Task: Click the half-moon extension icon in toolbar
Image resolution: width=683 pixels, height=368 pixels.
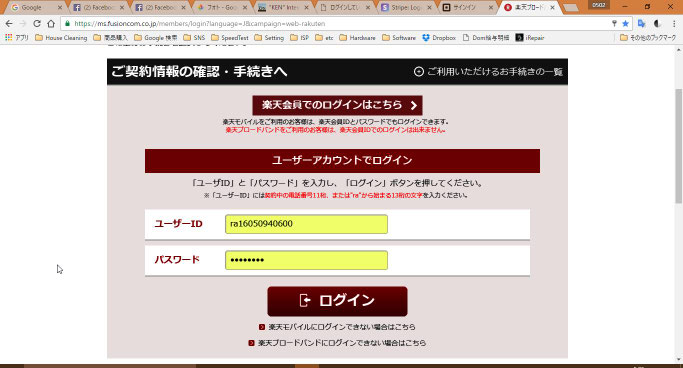Action: click(657, 24)
